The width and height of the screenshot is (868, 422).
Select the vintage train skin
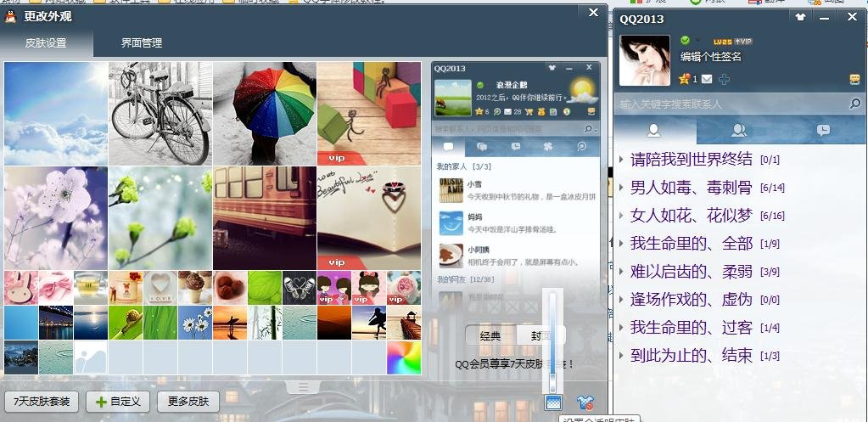265,218
